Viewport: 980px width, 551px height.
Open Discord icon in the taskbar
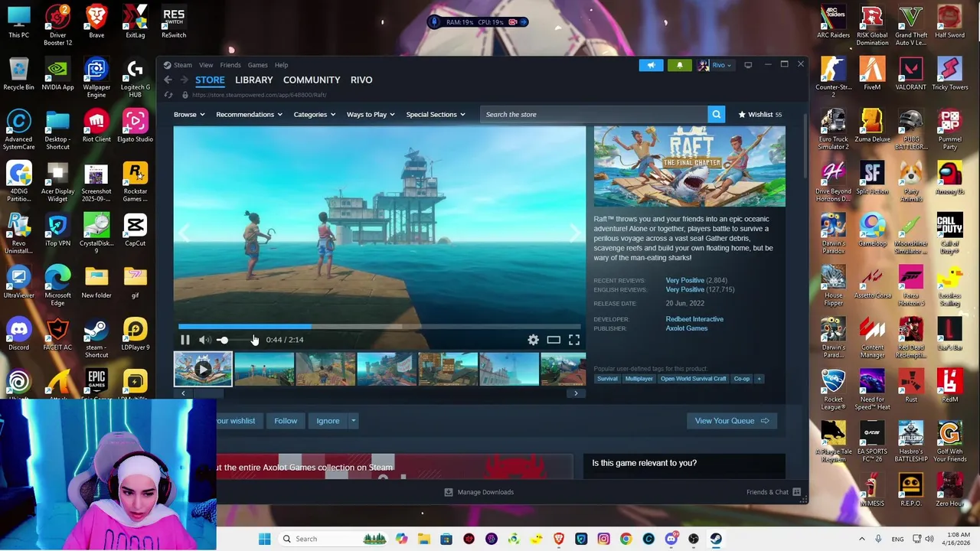[671, 539]
